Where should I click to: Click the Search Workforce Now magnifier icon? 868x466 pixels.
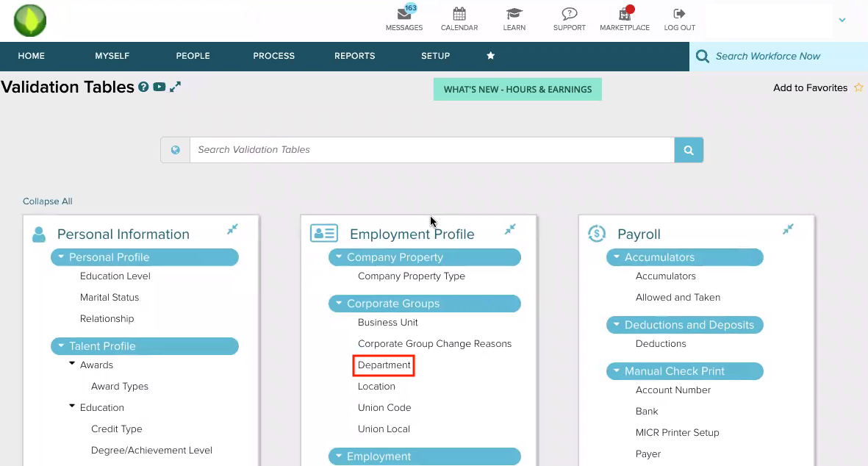(x=703, y=56)
